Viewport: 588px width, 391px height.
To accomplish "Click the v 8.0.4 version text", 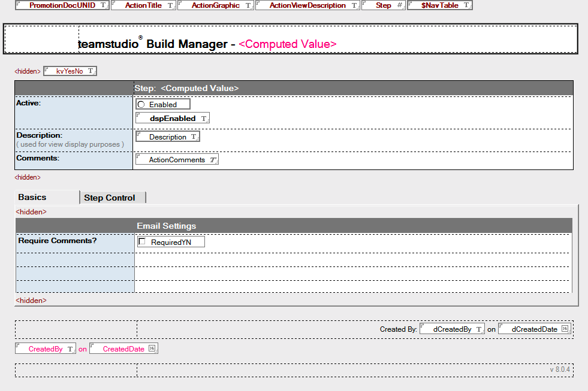I will [x=560, y=369].
